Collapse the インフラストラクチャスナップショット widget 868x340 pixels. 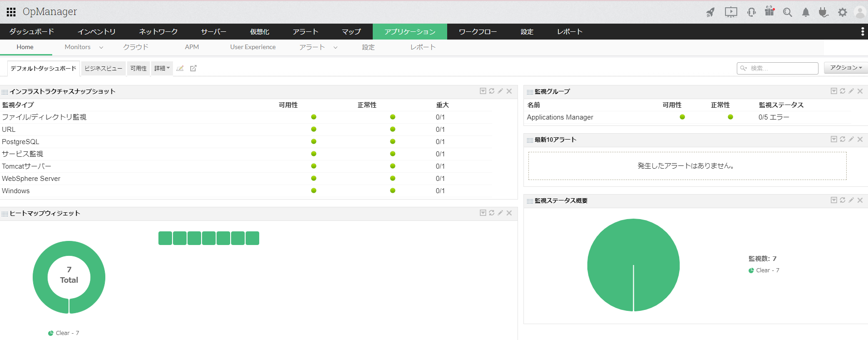483,91
